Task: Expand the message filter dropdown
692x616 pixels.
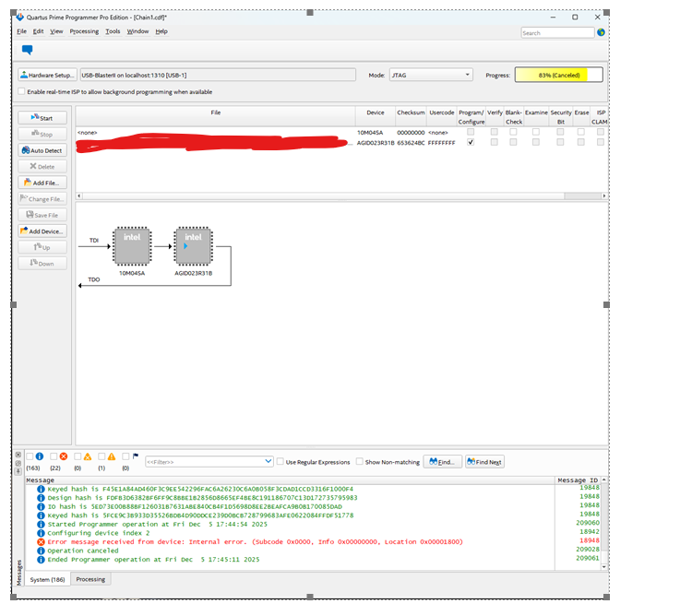Action: coord(268,461)
